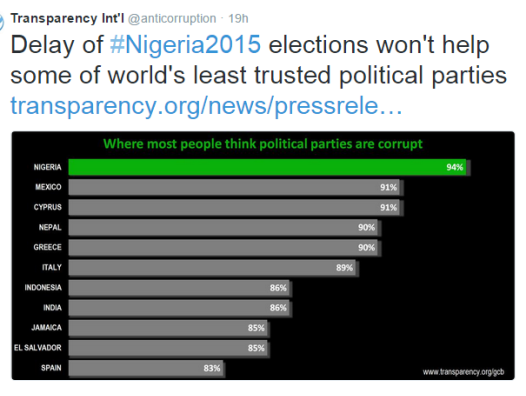Select the India 86% bar

[x=180, y=308]
